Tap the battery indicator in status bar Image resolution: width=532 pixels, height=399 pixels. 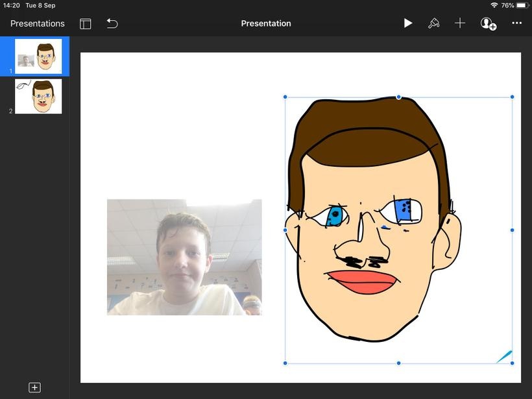point(522,5)
